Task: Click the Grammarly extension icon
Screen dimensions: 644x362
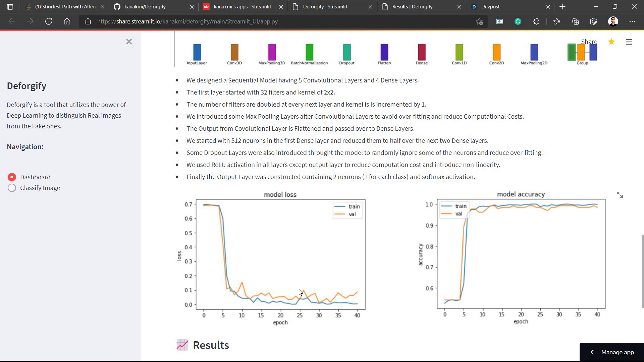Action: tap(518, 21)
